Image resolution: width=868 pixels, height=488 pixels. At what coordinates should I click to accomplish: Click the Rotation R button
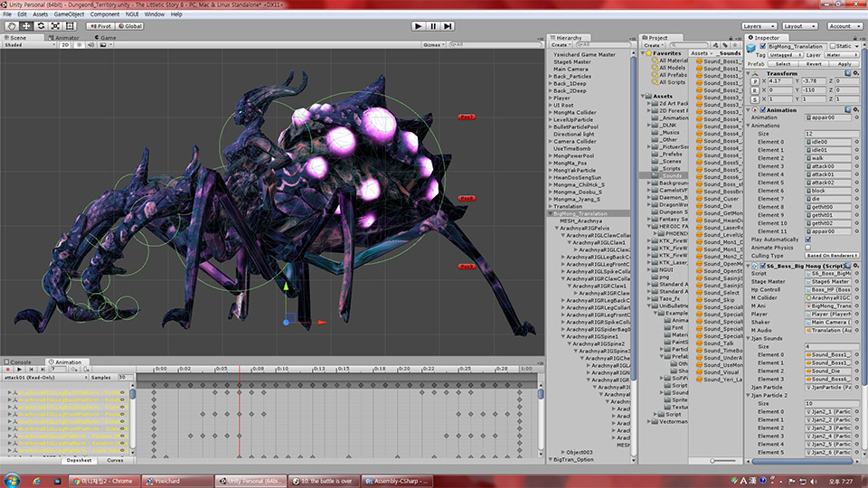754,90
